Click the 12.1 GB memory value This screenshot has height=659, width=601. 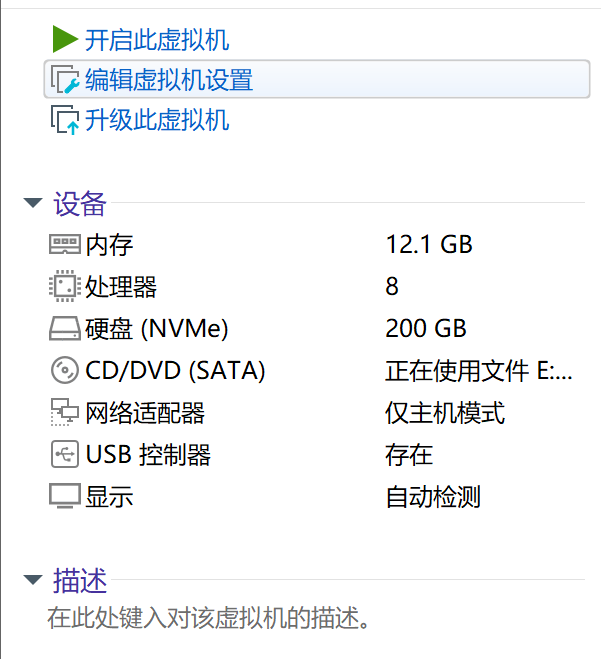pyautogui.click(x=429, y=244)
